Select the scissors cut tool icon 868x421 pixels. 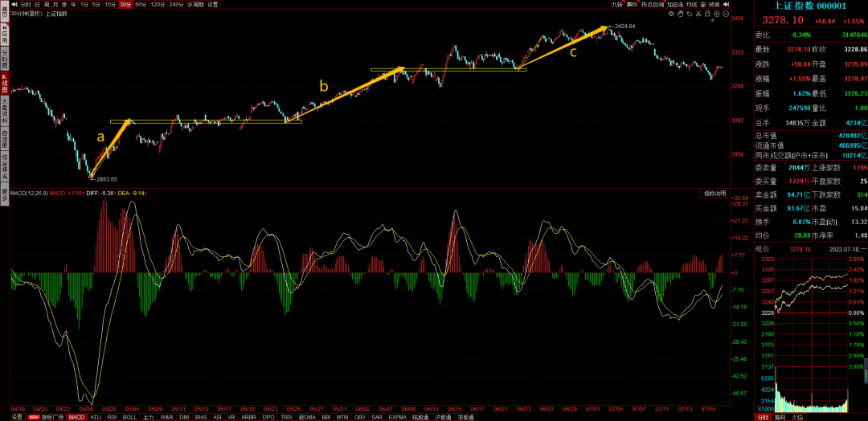click(698, 14)
